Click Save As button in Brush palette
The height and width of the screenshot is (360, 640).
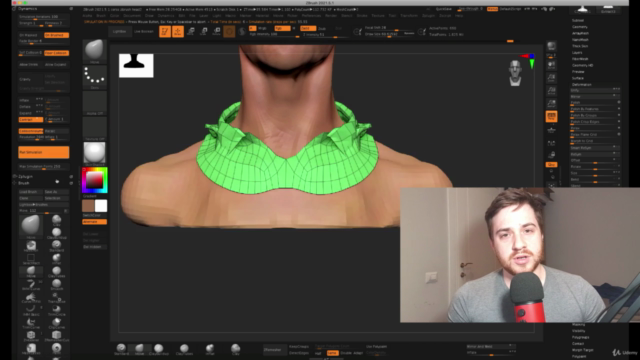(x=56, y=192)
